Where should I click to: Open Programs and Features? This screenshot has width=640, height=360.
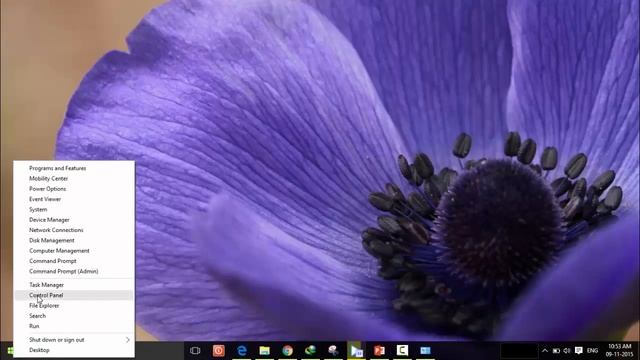click(x=74, y=168)
